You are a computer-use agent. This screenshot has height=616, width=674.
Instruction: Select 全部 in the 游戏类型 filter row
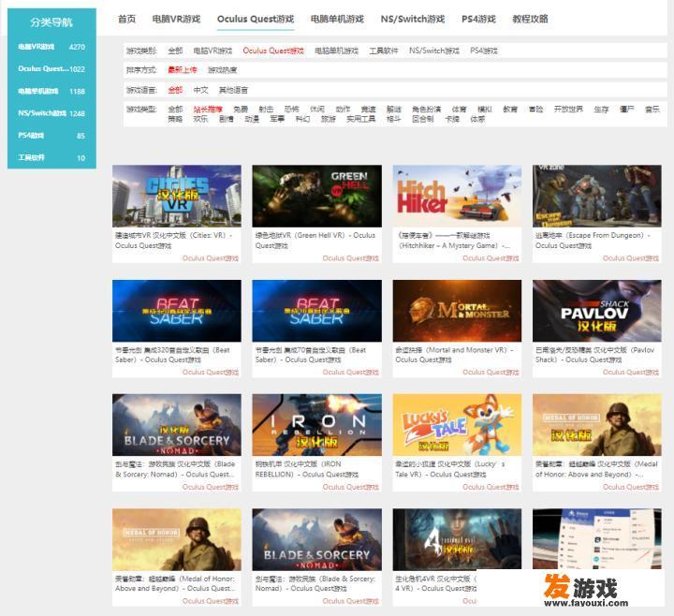click(175, 110)
